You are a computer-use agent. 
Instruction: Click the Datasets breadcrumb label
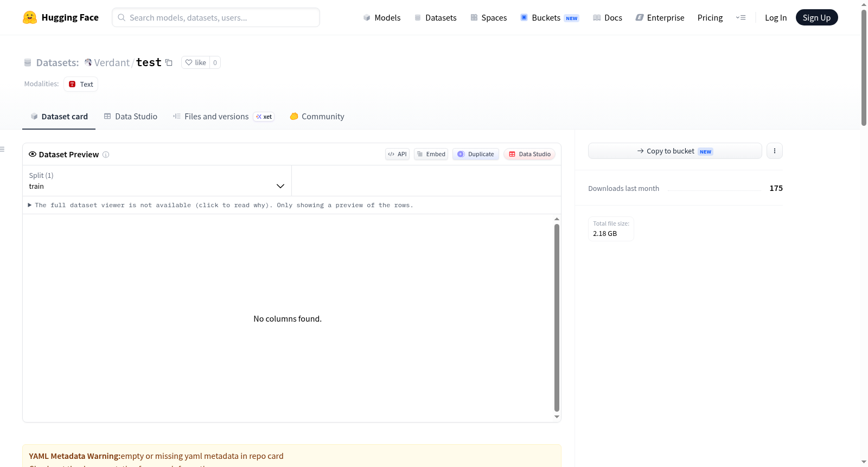58,62
